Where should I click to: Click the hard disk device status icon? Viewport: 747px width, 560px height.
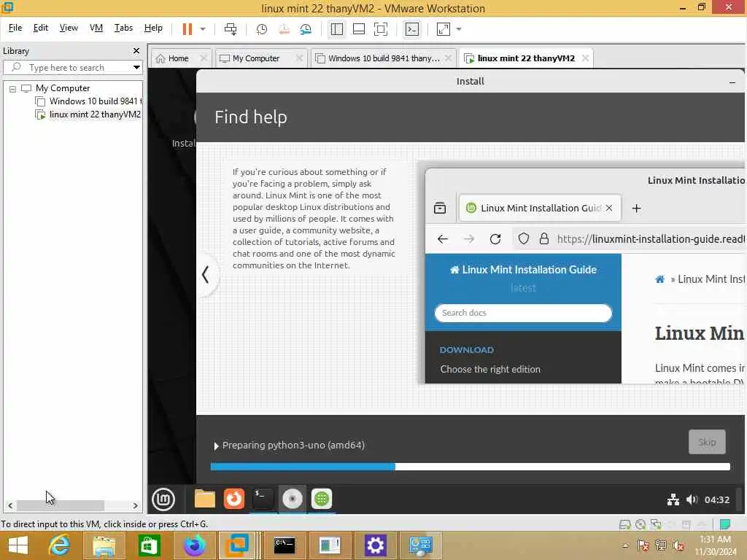pyautogui.click(x=624, y=525)
